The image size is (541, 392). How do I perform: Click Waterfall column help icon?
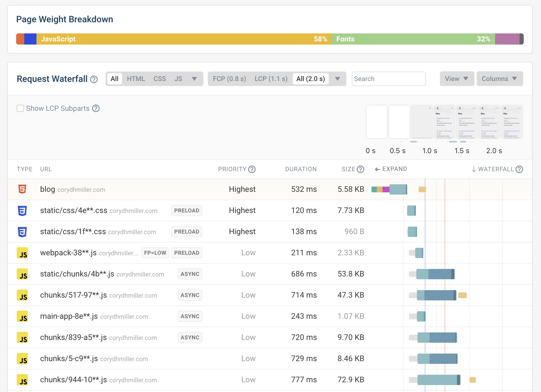519,169
